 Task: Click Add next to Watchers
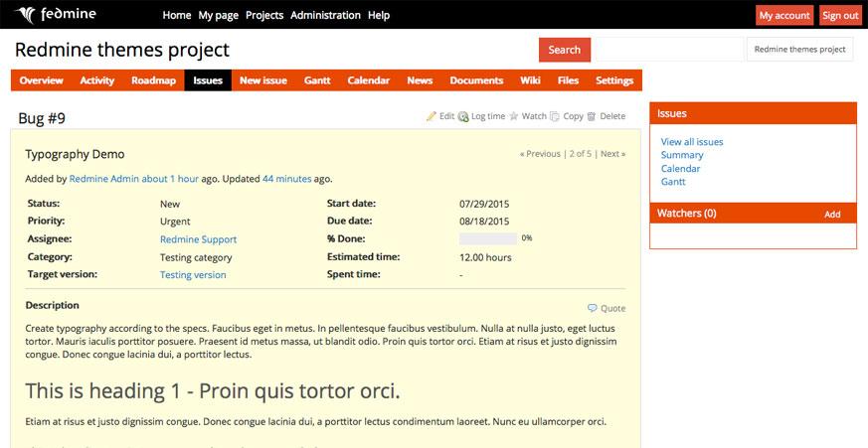click(x=832, y=214)
